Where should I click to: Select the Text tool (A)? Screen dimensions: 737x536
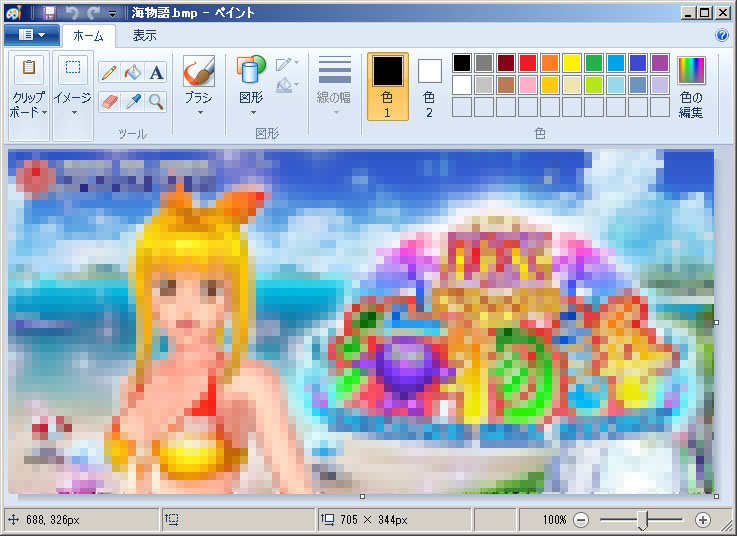click(x=156, y=73)
